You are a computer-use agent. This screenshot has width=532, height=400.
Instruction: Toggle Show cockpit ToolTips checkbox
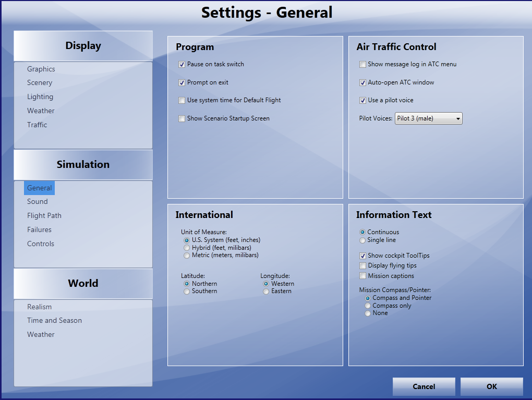tap(362, 256)
